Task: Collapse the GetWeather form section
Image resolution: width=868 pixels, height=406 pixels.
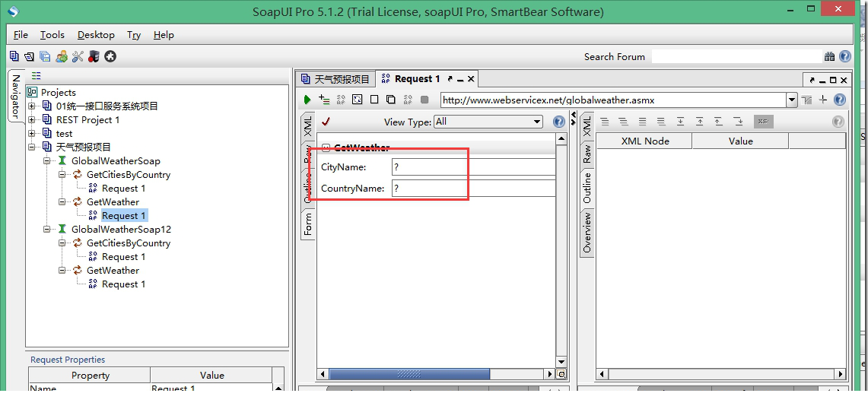Action: pyautogui.click(x=326, y=147)
